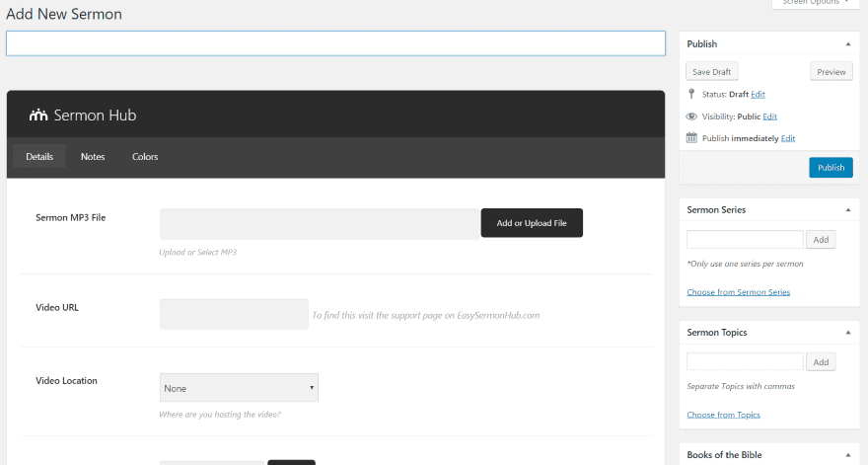Add the Sermon Series entry
This screenshot has height=465, width=868.
coord(821,240)
